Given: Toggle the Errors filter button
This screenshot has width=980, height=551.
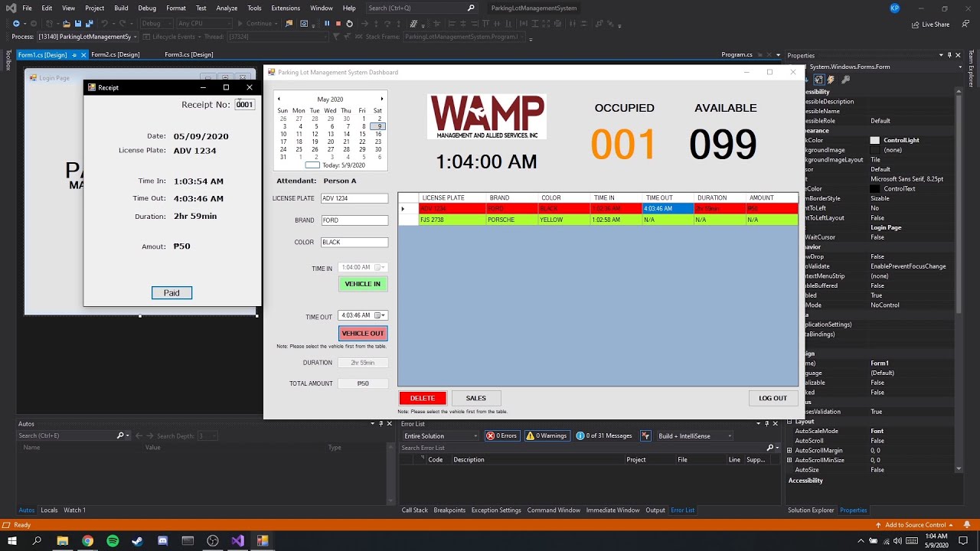Looking at the screenshot, I should coord(502,436).
